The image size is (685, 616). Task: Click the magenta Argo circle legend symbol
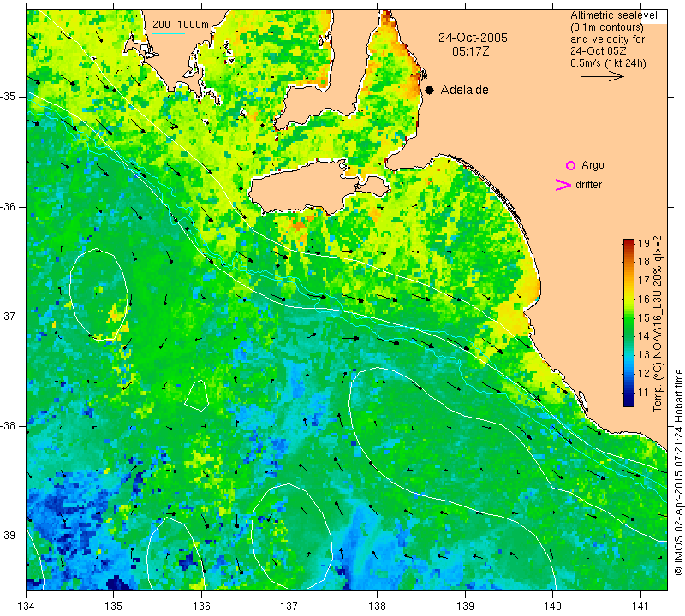click(x=570, y=165)
